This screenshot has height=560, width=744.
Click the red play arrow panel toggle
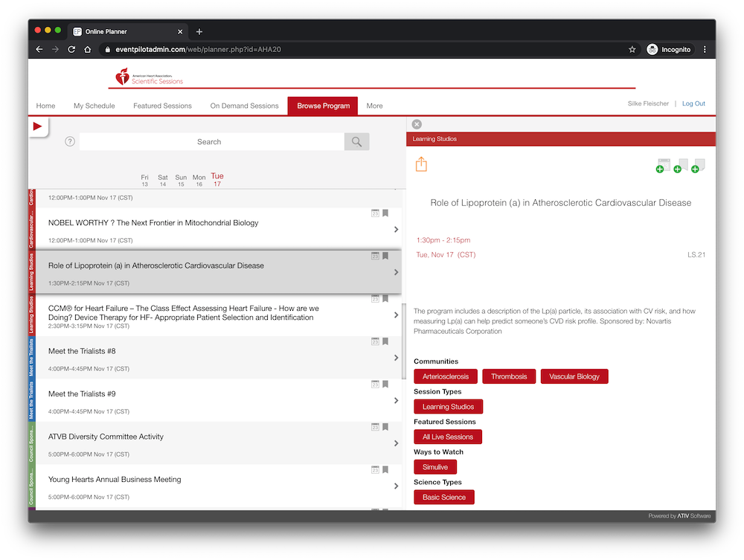click(37, 126)
